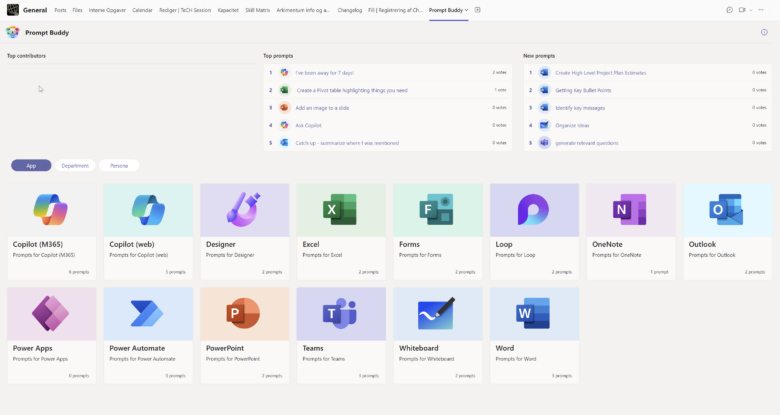The image size is (780, 415).
Task: Open the Loop app icon
Action: 533,209
